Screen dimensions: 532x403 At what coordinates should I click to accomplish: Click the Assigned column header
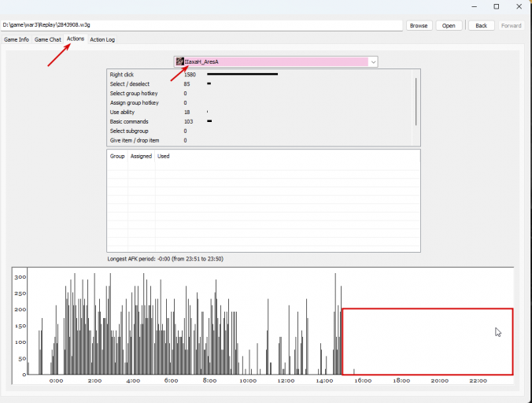[x=141, y=156]
